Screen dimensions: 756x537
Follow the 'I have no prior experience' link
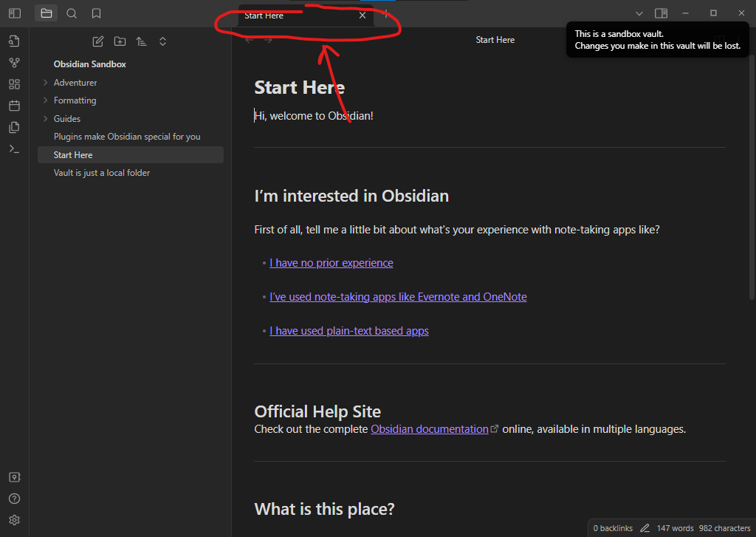[x=331, y=263]
